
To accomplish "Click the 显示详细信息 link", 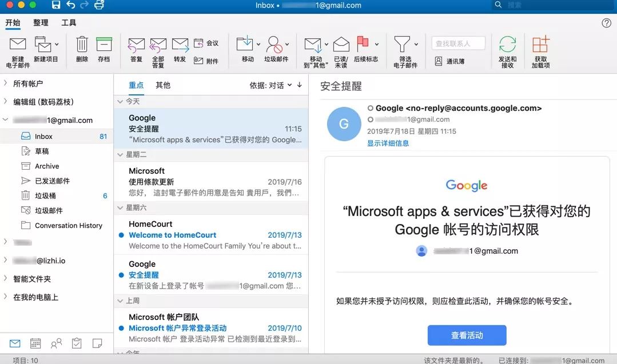I will (388, 143).
